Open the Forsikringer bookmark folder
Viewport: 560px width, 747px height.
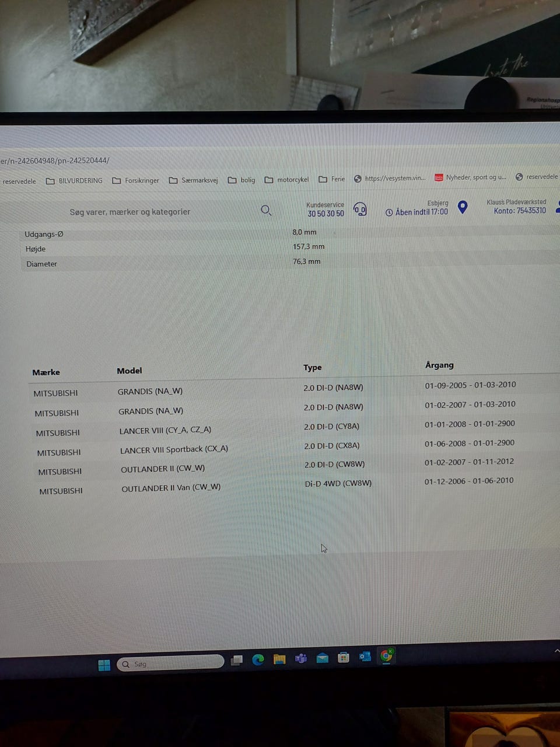pyautogui.click(x=135, y=180)
